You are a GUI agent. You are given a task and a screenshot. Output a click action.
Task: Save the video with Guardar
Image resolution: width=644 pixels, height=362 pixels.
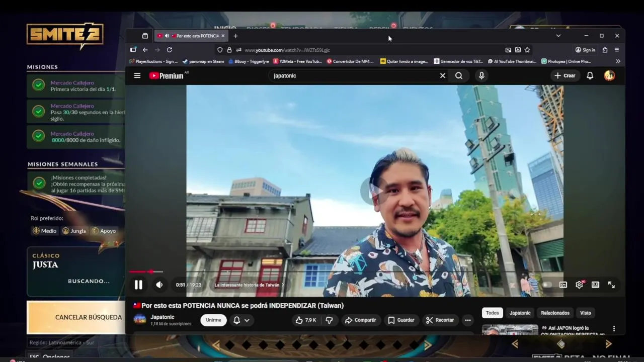401,320
